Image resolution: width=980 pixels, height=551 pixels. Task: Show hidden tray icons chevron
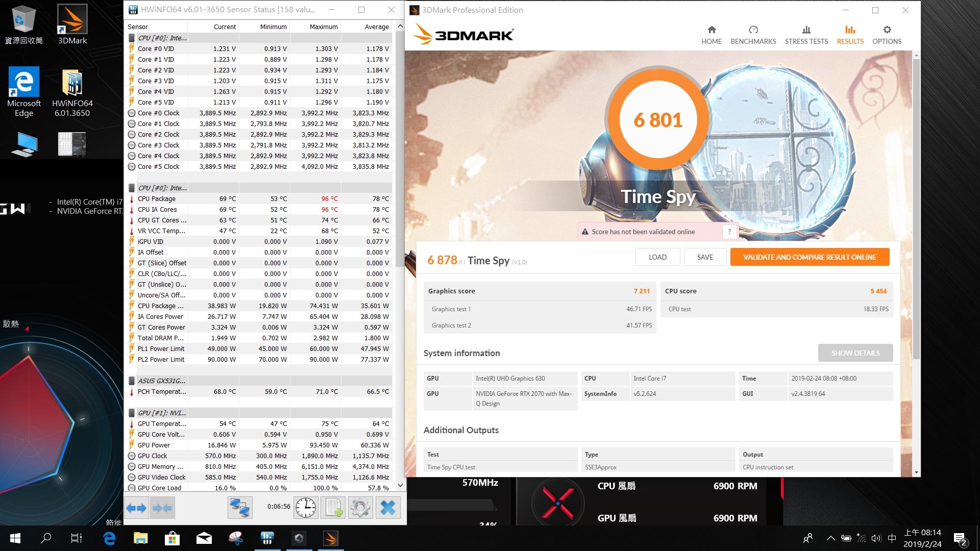[x=830, y=538]
